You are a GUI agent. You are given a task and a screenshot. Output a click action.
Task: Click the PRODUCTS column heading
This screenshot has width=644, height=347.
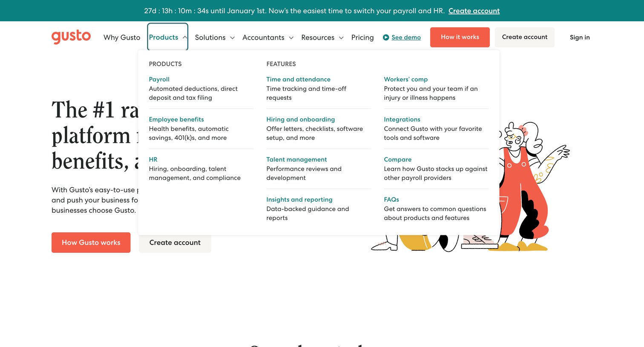coord(165,64)
